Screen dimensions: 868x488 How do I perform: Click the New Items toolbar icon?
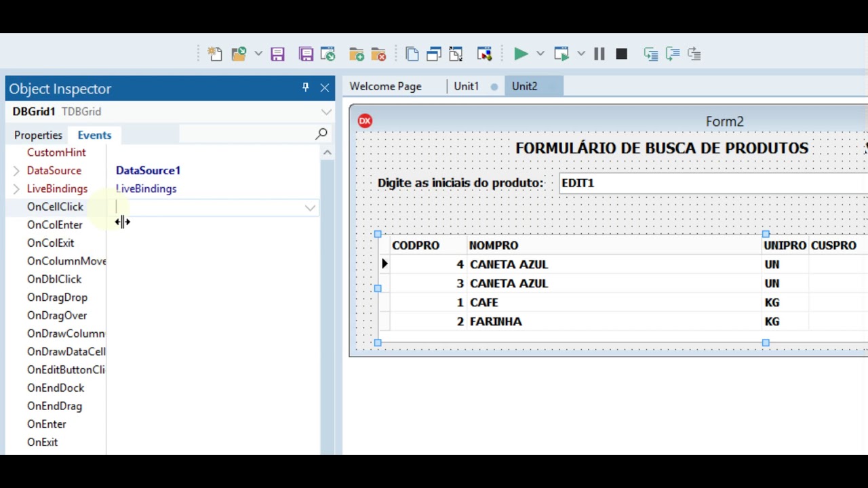coord(215,54)
